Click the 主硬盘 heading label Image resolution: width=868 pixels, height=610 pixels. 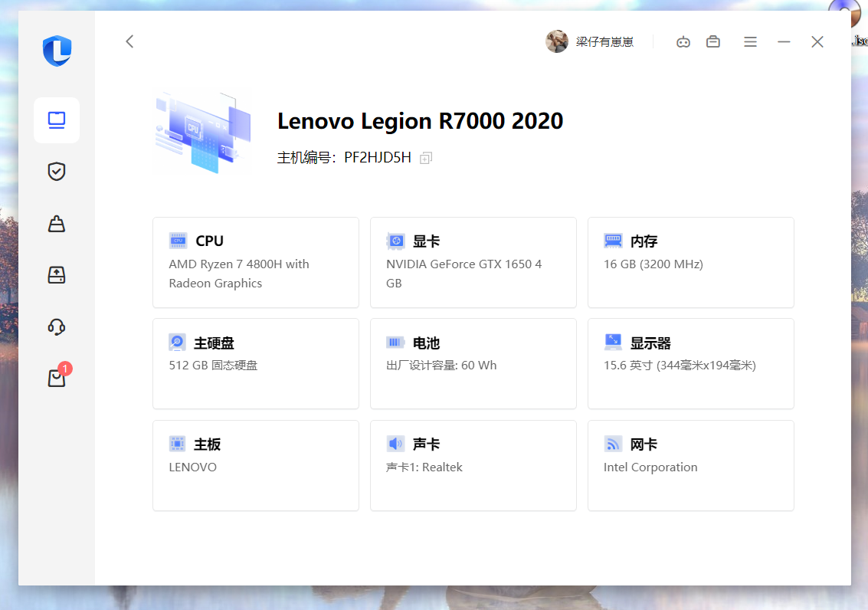tap(214, 343)
